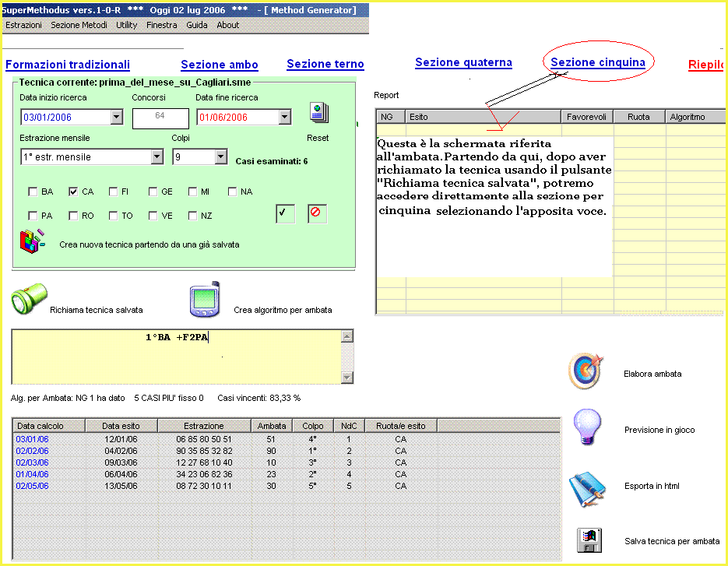Click the light bulb Previsione in gioco icon
The height and width of the screenshot is (566, 728).
(x=587, y=427)
